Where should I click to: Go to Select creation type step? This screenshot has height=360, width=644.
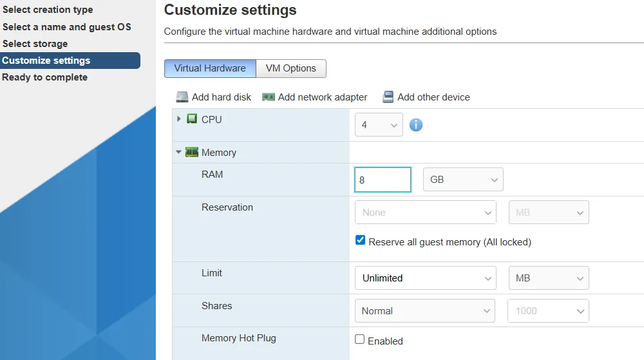click(48, 10)
